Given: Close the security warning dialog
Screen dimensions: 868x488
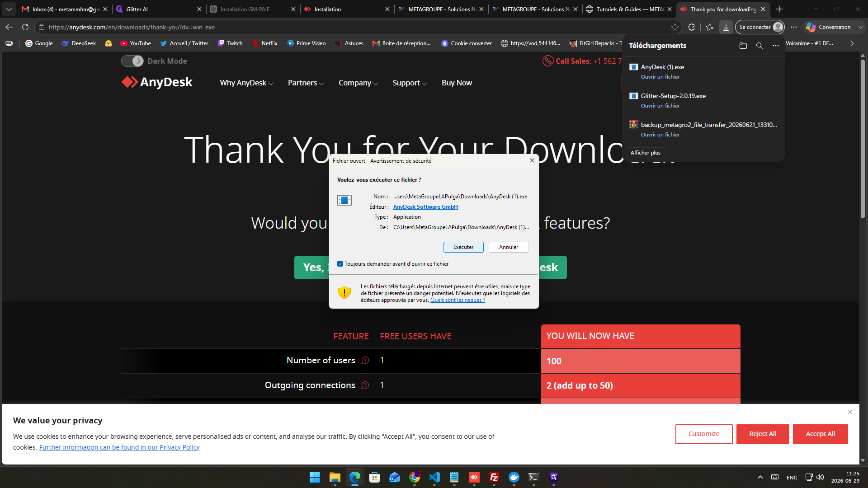Looking at the screenshot, I should click(532, 160).
